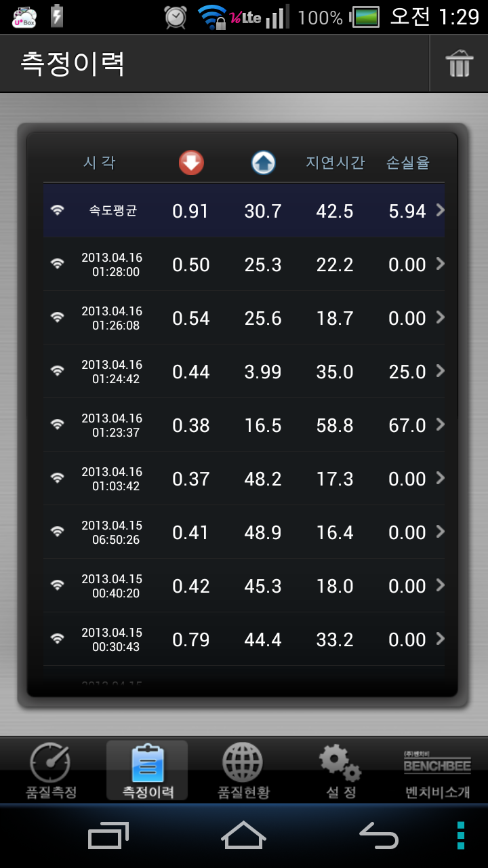This screenshot has width=488, height=868.
Task: Tap Wi-Fi icon in 01:24:42 row
Action: (58, 371)
